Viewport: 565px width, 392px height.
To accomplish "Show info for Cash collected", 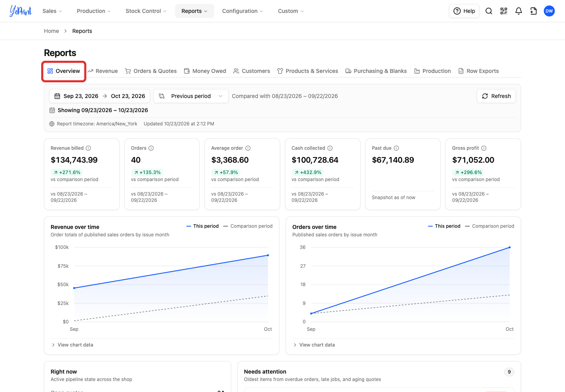I will (x=330, y=148).
